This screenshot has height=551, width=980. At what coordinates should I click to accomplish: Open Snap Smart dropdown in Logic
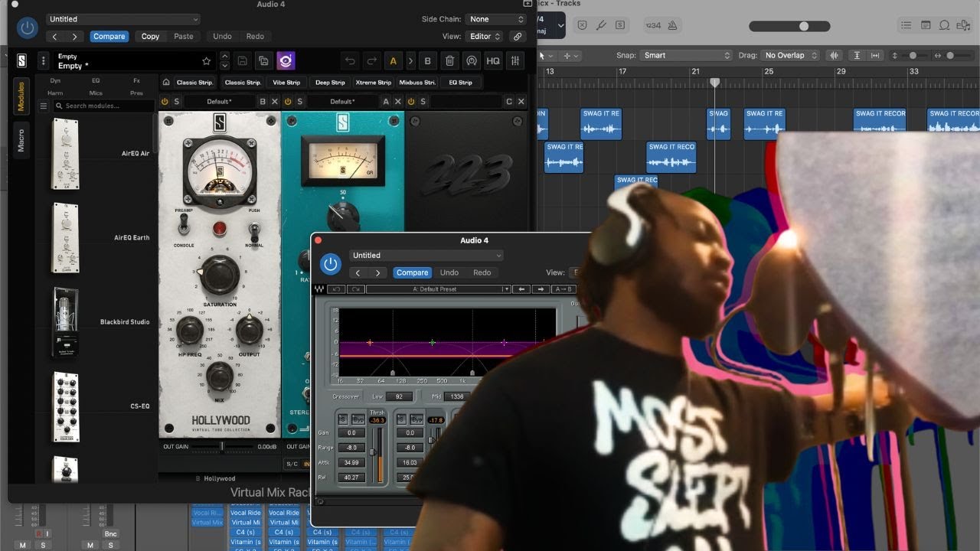687,55
